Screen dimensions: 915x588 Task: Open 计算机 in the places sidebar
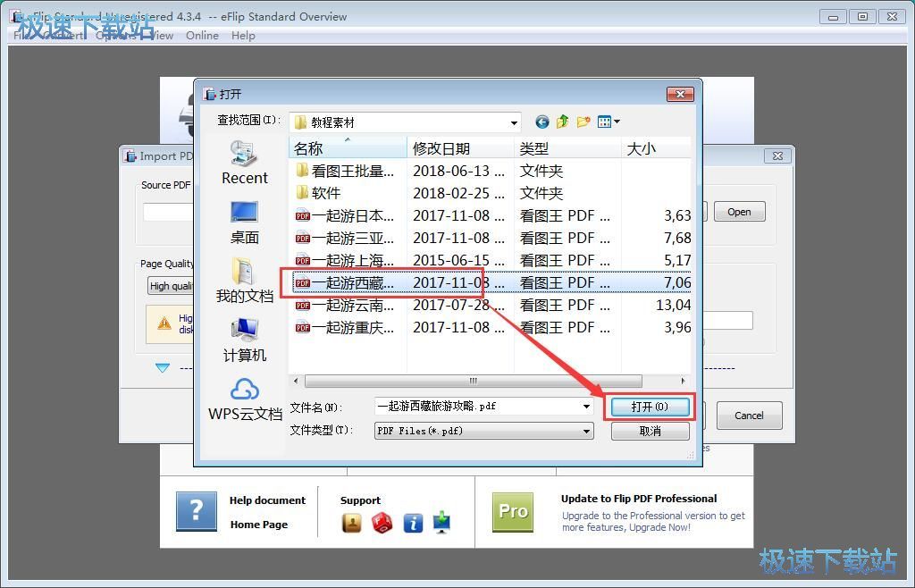[245, 340]
